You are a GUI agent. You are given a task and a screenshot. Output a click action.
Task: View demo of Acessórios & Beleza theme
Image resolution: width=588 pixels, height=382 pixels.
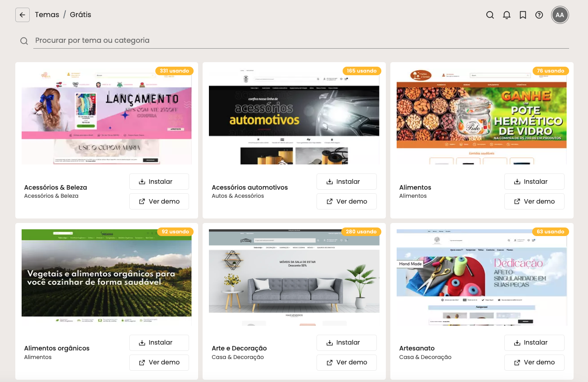159,201
